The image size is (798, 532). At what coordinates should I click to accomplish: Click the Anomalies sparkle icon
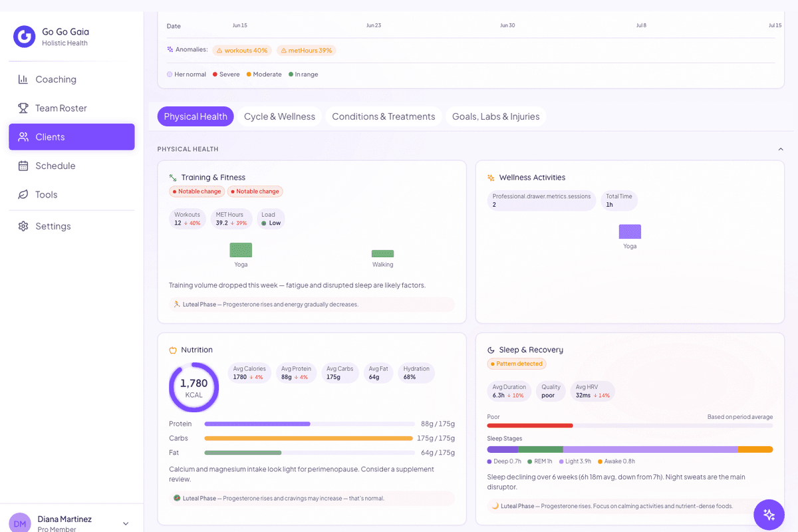coord(170,49)
